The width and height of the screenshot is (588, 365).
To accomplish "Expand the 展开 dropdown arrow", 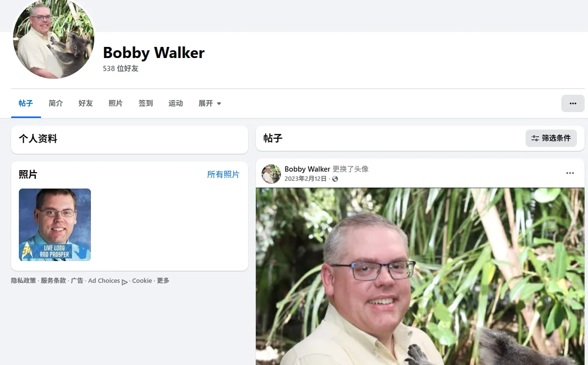I will [x=219, y=104].
